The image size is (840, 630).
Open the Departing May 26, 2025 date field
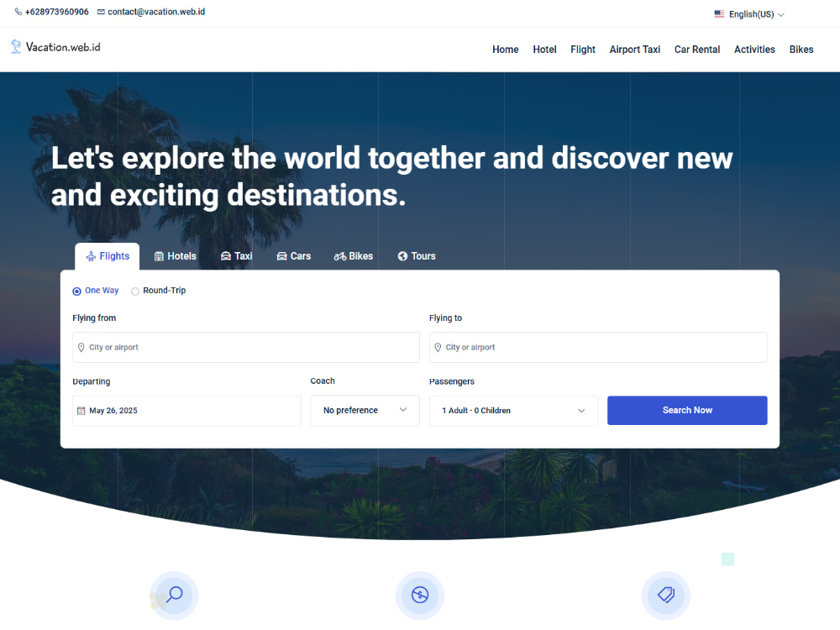pyautogui.click(x=186, y=411)
